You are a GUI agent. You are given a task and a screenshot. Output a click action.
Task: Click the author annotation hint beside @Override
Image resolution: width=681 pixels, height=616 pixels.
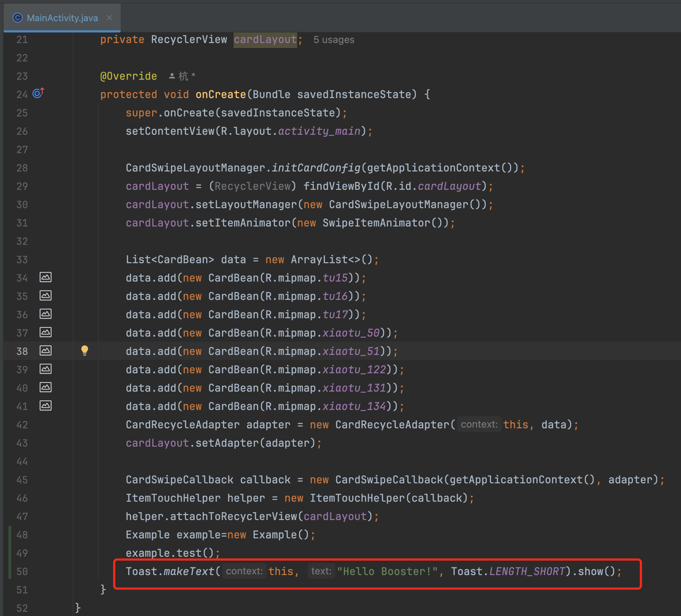tap(182, 76)
